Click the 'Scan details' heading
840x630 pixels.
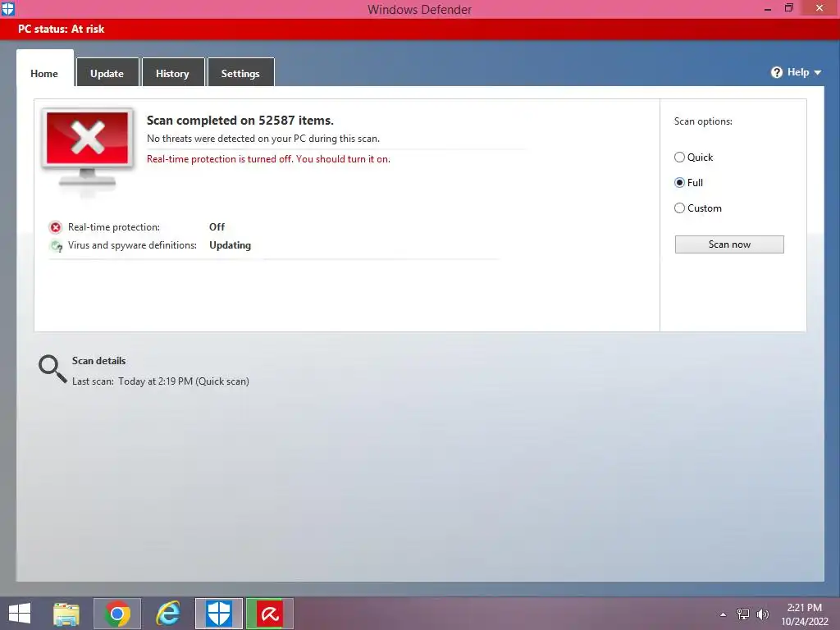coord(99,361)
